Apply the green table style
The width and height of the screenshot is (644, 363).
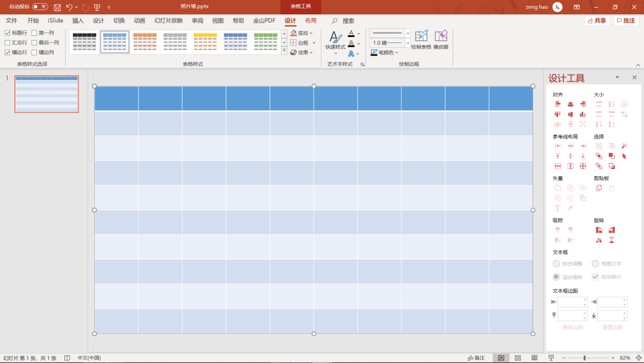click(x=265, y=42)
